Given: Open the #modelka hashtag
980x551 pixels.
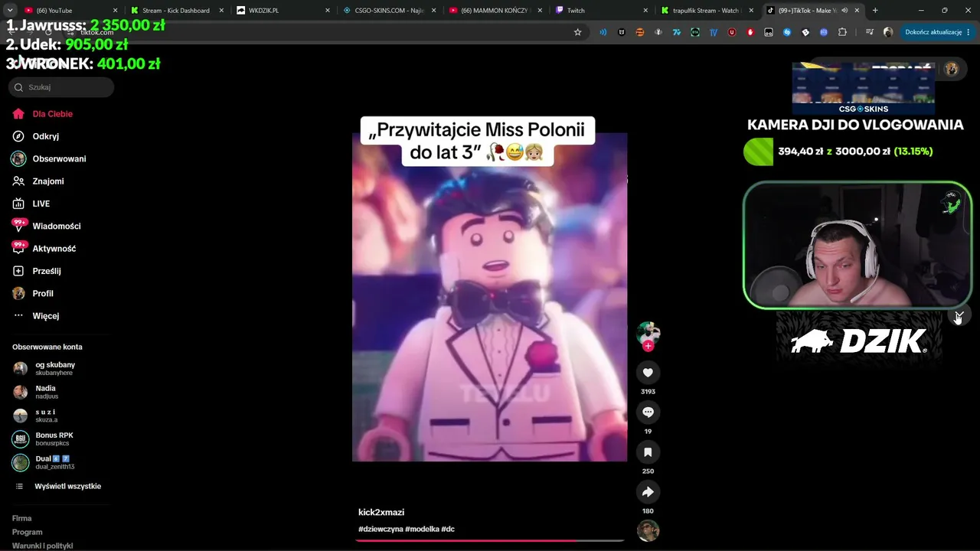Looking at the screenshot, I should 422,530.
